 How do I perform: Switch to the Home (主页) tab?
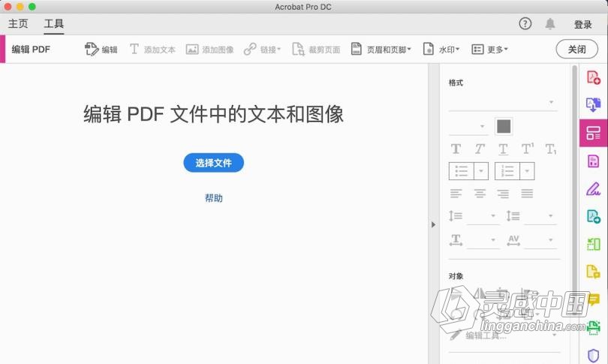point(18,24)
